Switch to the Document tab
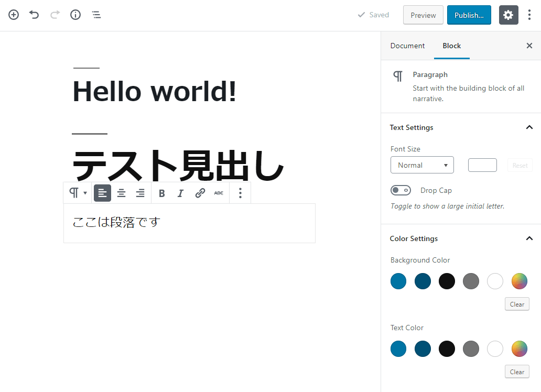541x392 pixels. (x=407, y=46)
